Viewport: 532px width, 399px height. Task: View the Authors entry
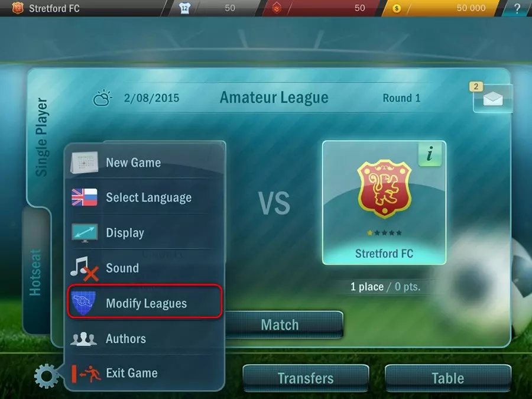[x=146, y=339]
